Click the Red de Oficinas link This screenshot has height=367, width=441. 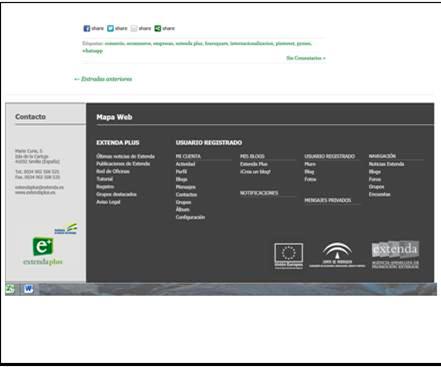113,171
